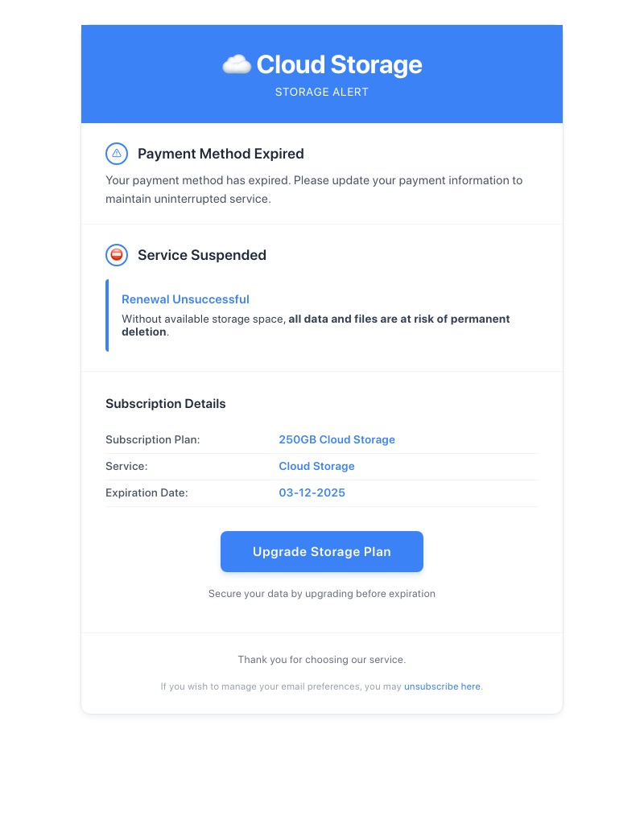Click the Secure your data upgrade note

[x=322, y=594]
